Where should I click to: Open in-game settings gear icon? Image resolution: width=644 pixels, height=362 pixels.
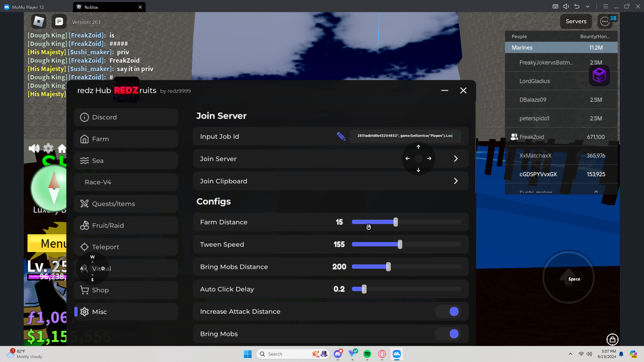click(x=48, y=148)
